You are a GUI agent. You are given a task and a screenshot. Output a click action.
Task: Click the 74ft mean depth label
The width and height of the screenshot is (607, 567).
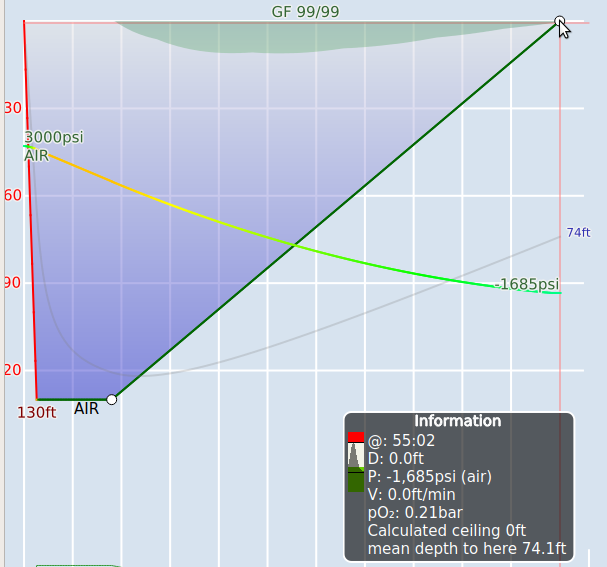(578, 232)
